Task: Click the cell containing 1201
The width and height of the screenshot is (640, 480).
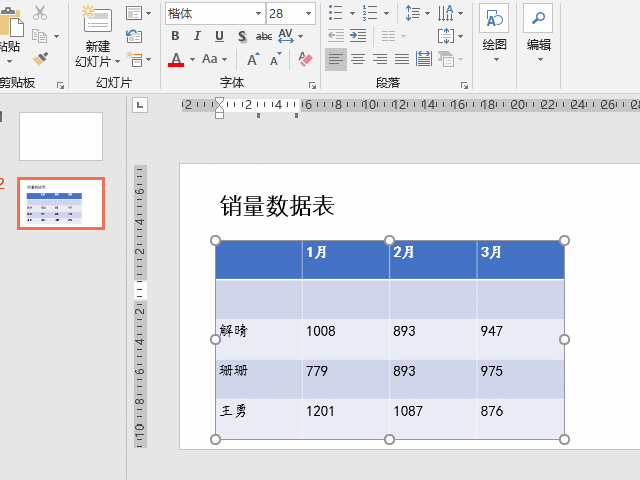Action: (346, 419)
